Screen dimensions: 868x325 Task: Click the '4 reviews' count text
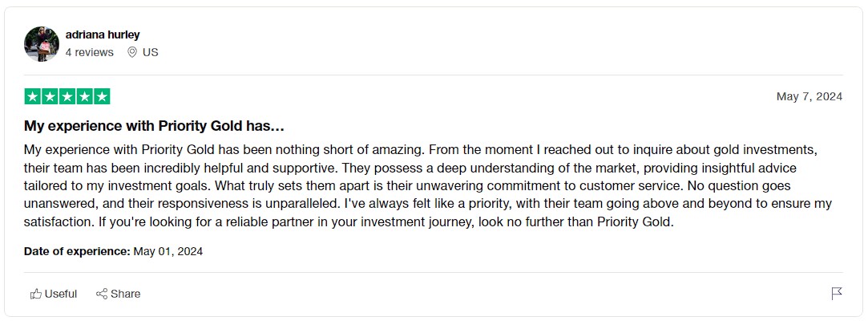pos(89,52)
